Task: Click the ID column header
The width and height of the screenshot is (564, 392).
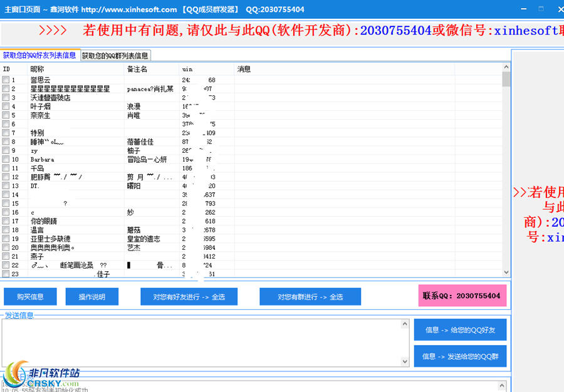Action: (x=14, y=69)
